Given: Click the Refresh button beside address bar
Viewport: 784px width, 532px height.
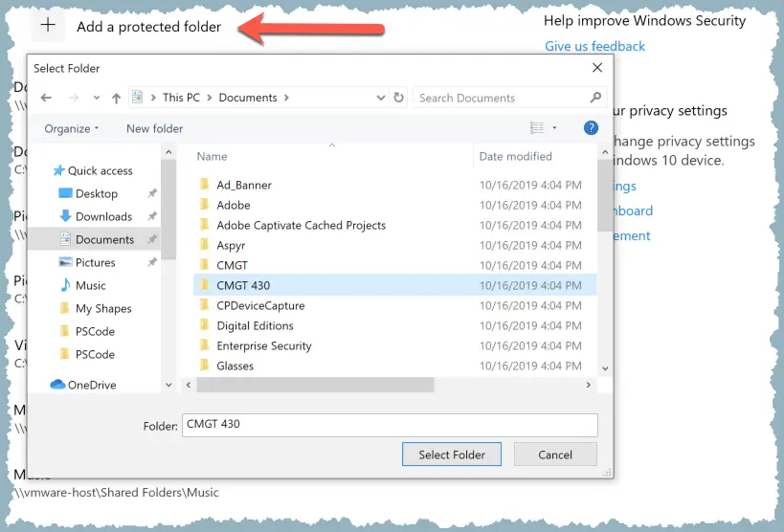Looking at the screenshot, I should 400,98.
